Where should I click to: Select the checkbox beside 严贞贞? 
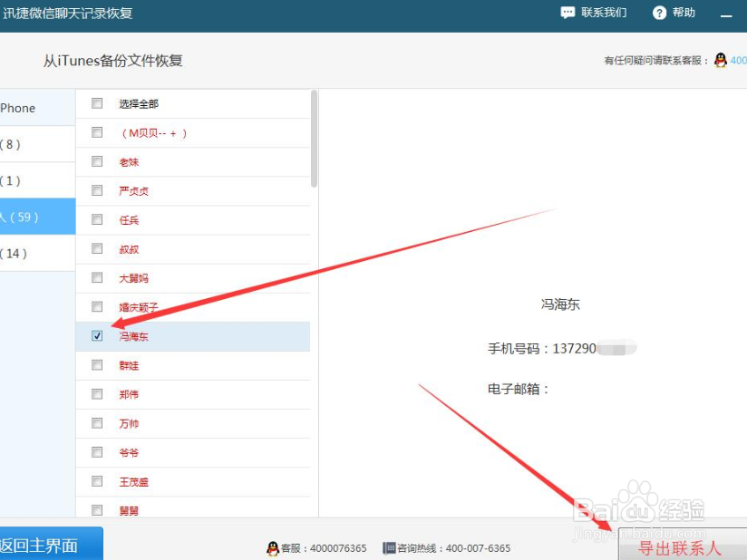coord(97,190)
